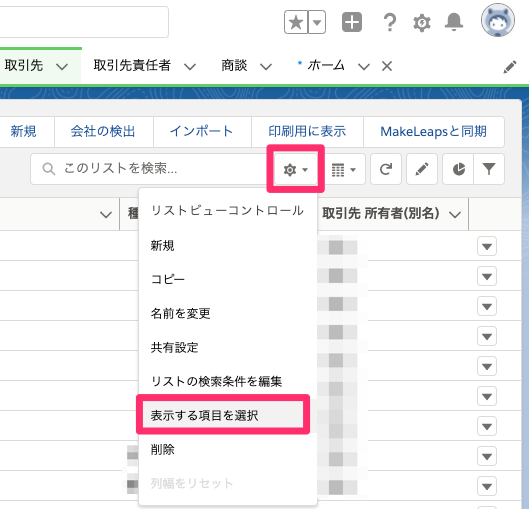Close the ホーム tab

click(387, 66)
